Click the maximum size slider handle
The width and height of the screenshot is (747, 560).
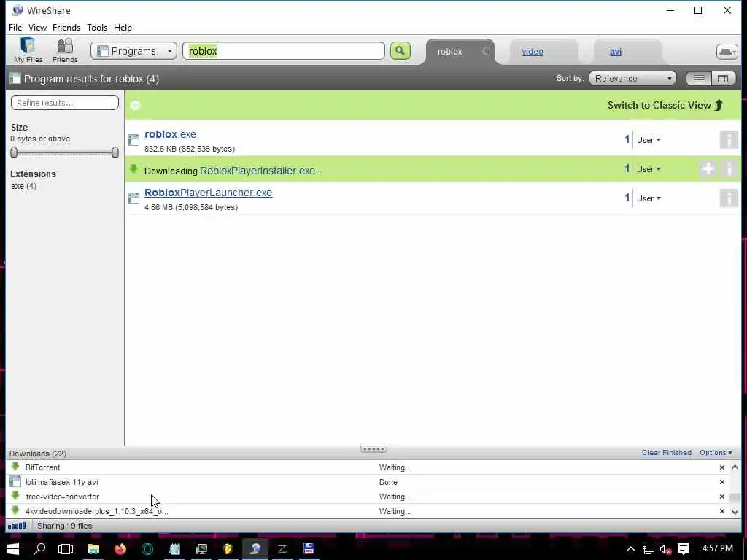click(115, 152)
